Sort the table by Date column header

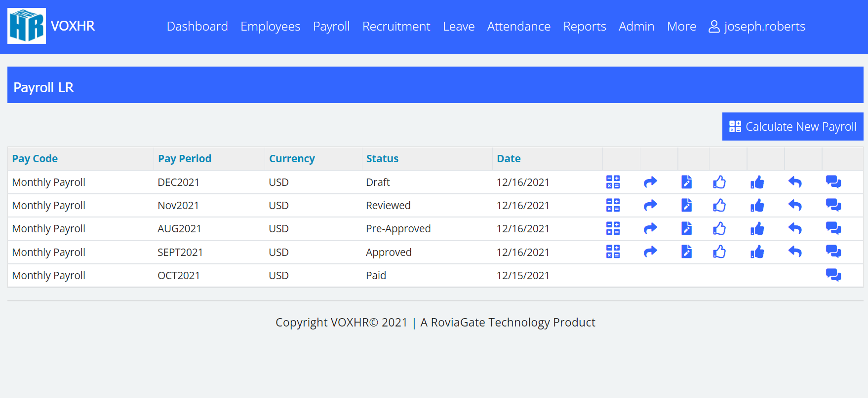(x=509, y=159)
